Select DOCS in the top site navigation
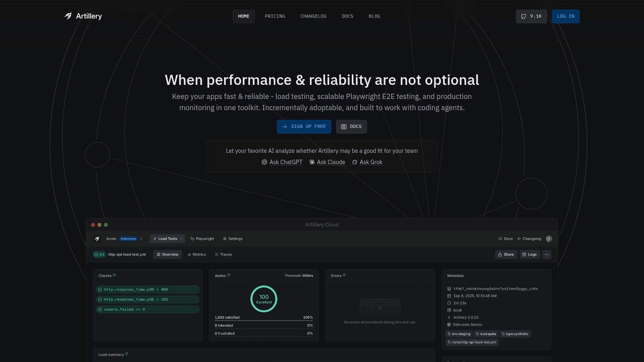Image resolution: width=644 pixels, height=362 pixels. (x=347, y=16)
